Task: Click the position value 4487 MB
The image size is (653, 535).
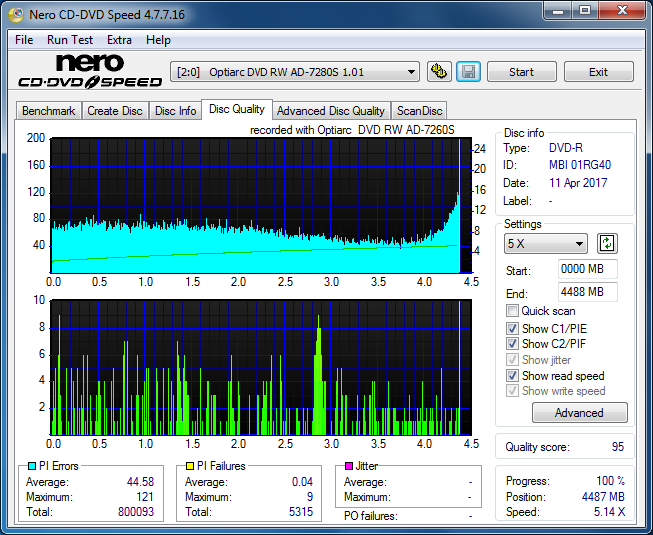Action: pyautogui.click(x=603, y=497)
